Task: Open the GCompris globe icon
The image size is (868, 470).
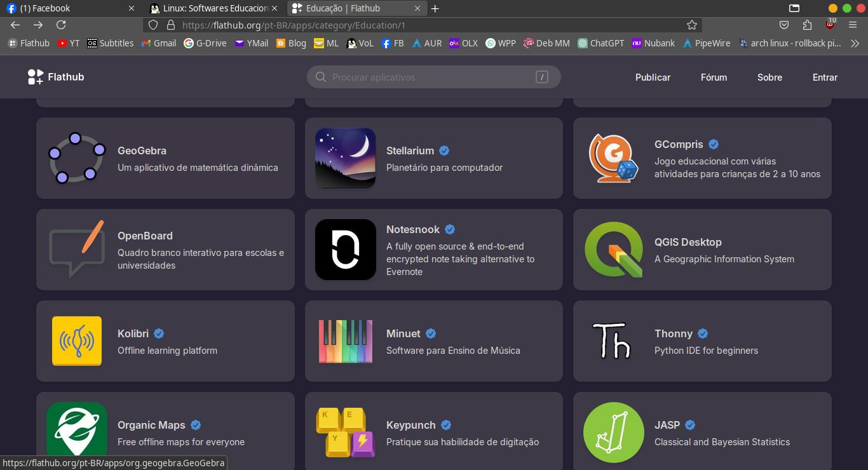Action: [613, 158]
